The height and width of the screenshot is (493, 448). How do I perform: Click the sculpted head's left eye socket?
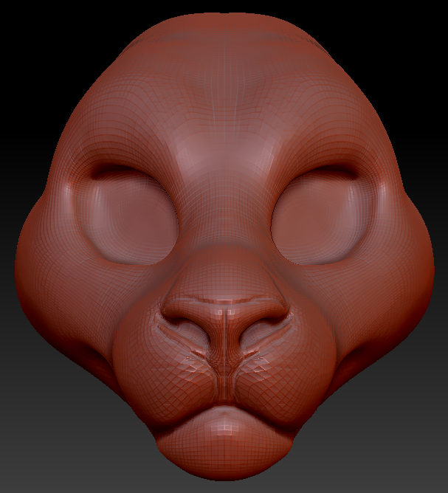tap(126, 216)
